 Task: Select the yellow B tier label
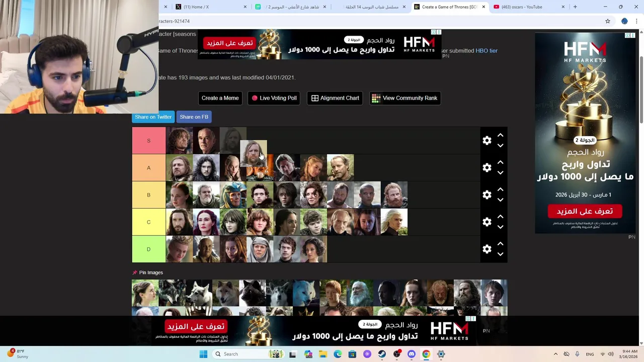point(148,195)
